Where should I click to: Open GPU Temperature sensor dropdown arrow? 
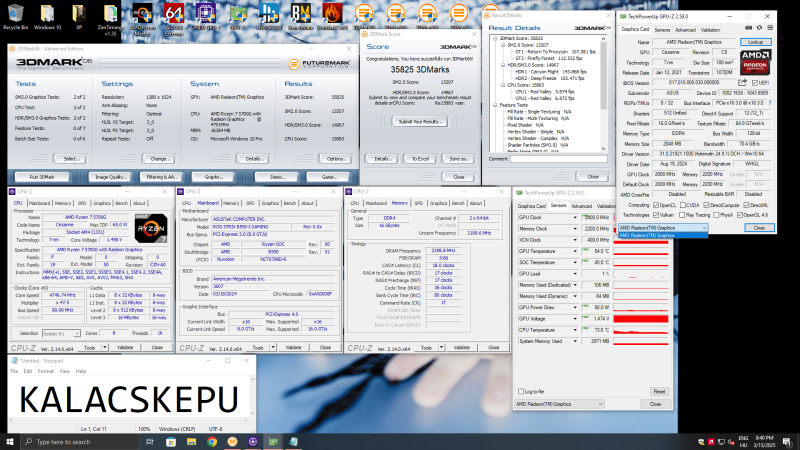(574, 251)
